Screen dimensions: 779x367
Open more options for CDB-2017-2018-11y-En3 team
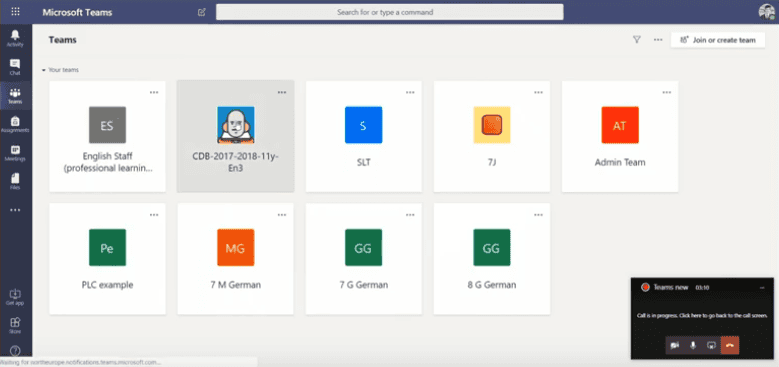point(282,92)
